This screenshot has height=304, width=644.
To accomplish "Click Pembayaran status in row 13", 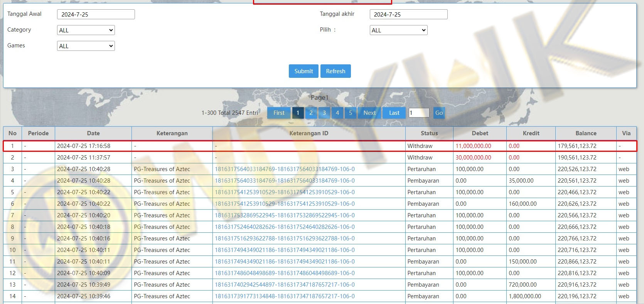I will point(423,285).
